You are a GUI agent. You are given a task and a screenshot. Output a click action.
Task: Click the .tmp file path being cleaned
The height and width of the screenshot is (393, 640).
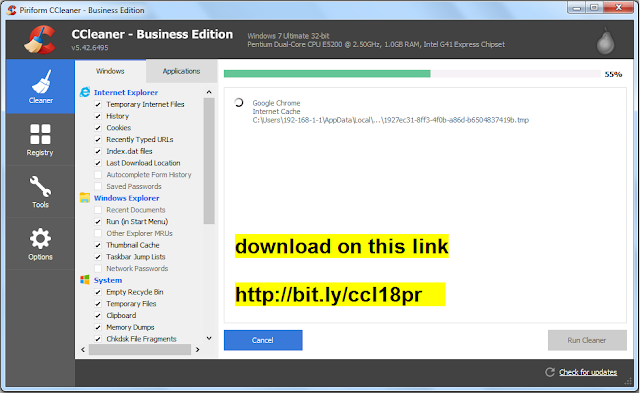coord(391,120)
